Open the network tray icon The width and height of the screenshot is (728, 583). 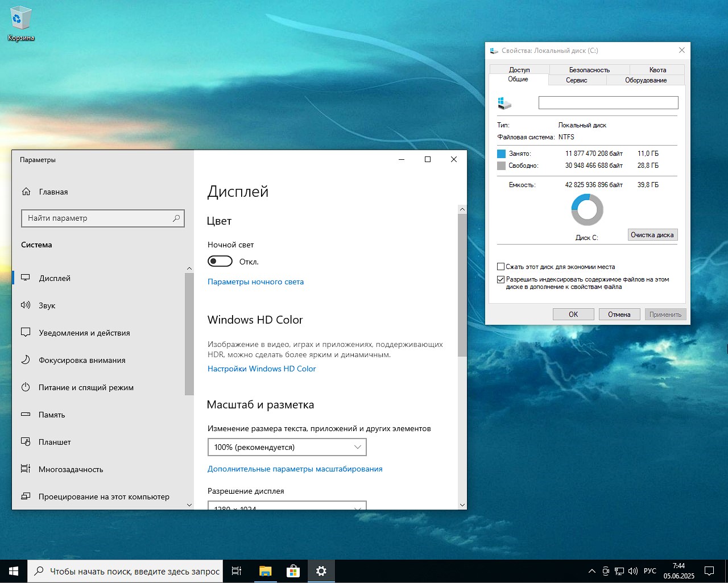pos(619,571)
